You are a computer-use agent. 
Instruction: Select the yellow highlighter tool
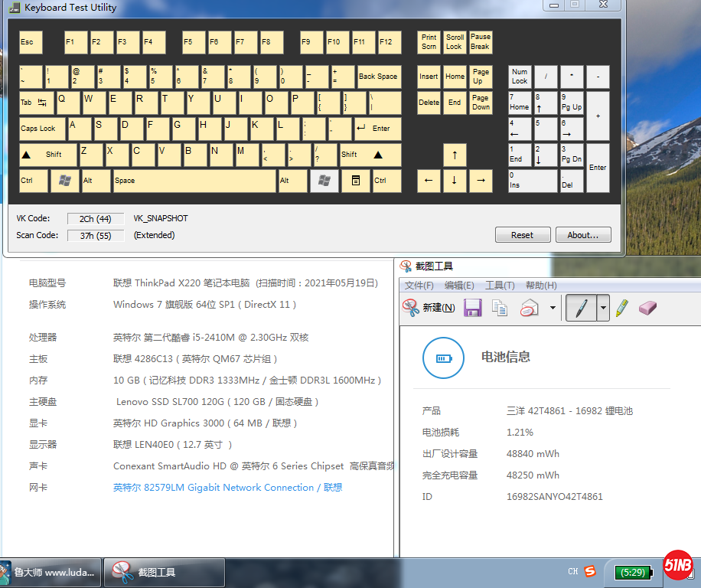tap(621, 308)
